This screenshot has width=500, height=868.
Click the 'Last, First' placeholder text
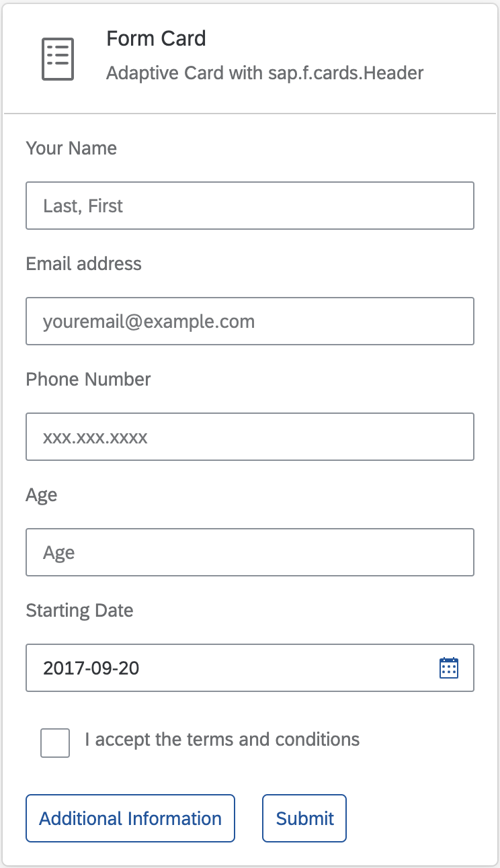coord(83,206)
